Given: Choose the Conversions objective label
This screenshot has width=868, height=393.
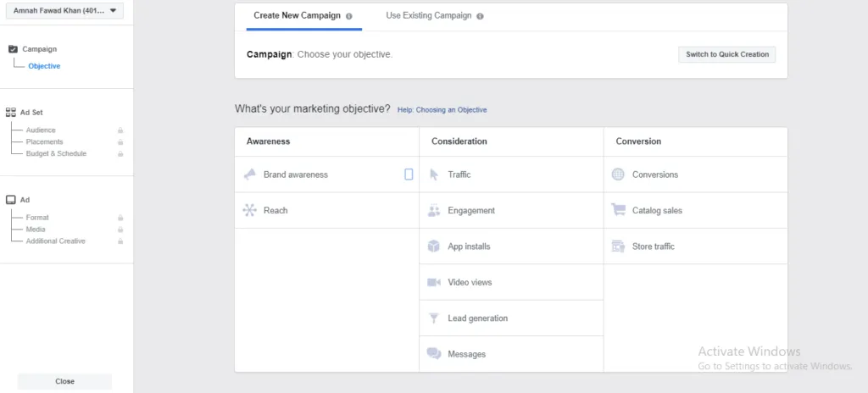Looking at the screenshot, I should [655, 174].
